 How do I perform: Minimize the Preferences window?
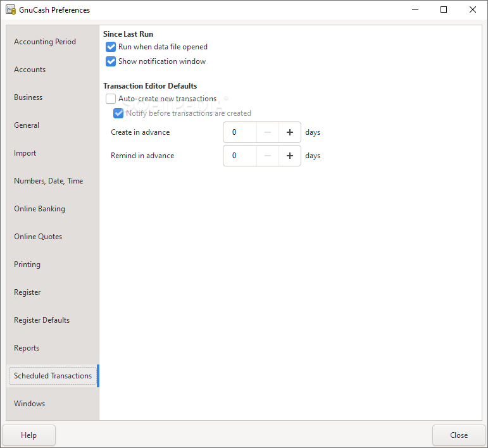point(415,9)
